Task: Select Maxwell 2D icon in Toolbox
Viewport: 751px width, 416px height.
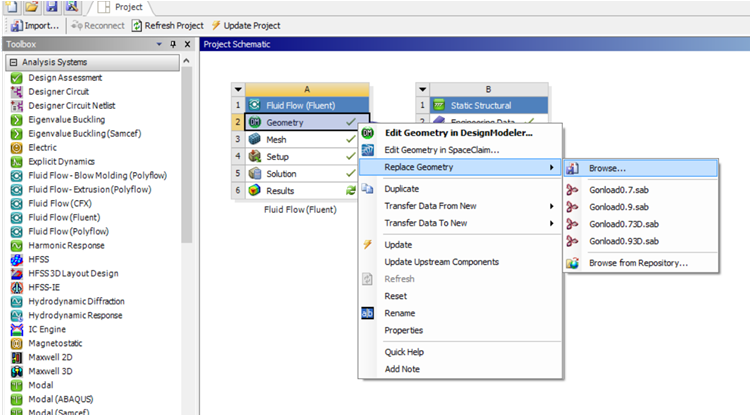Action: point(17,357)
